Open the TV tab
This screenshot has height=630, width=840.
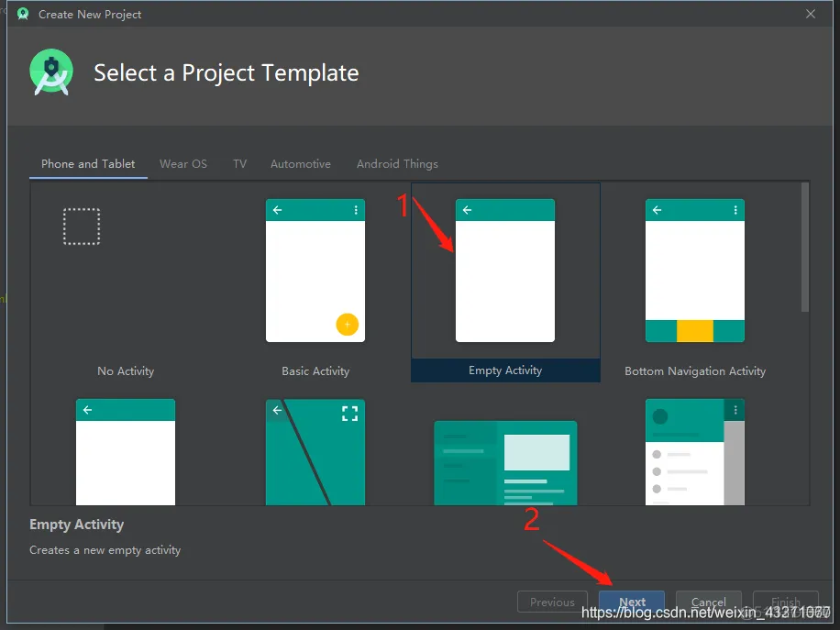[x=239, y=163]
